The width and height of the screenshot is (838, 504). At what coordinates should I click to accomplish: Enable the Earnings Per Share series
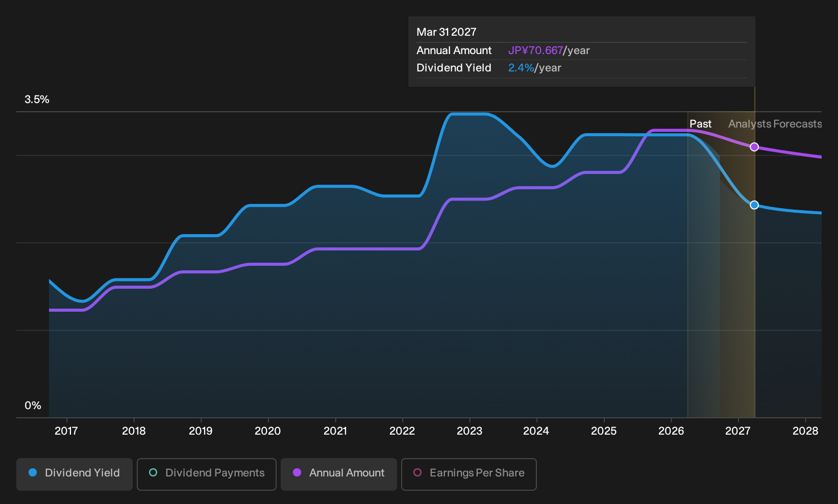(469, 474)
